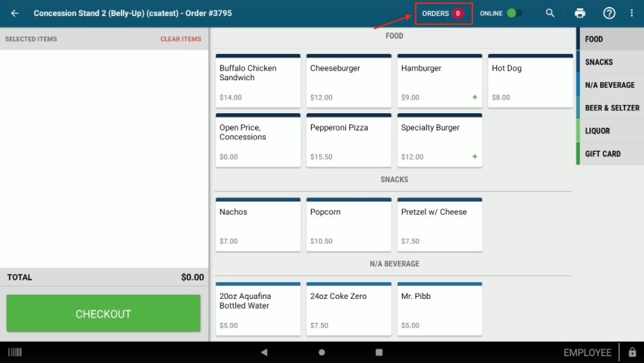Image resolution: width=644 pixels, height=363 pixels.
Task: Click the $15.50 price on Pepperoni Pizza
Action: [321, 156]
